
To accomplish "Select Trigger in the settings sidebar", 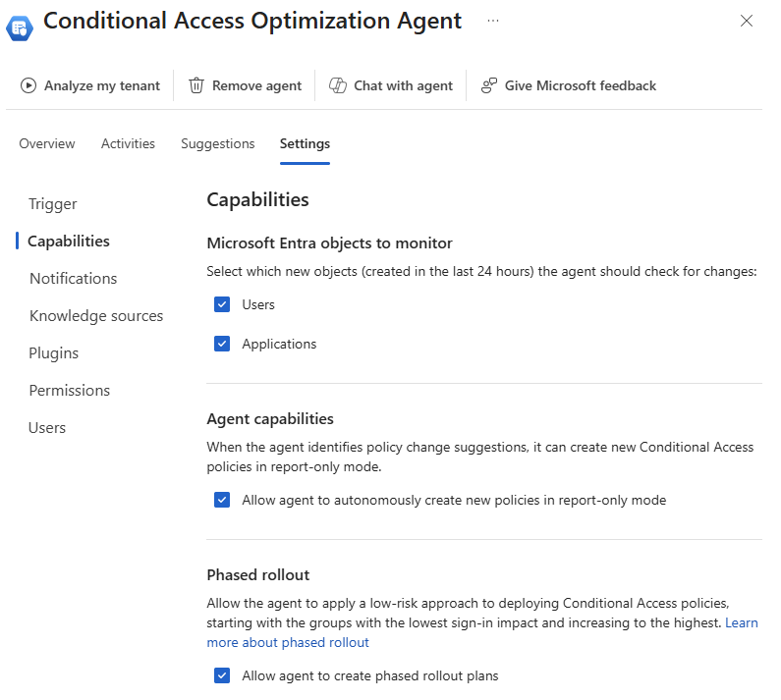I will tap(53, 204).
